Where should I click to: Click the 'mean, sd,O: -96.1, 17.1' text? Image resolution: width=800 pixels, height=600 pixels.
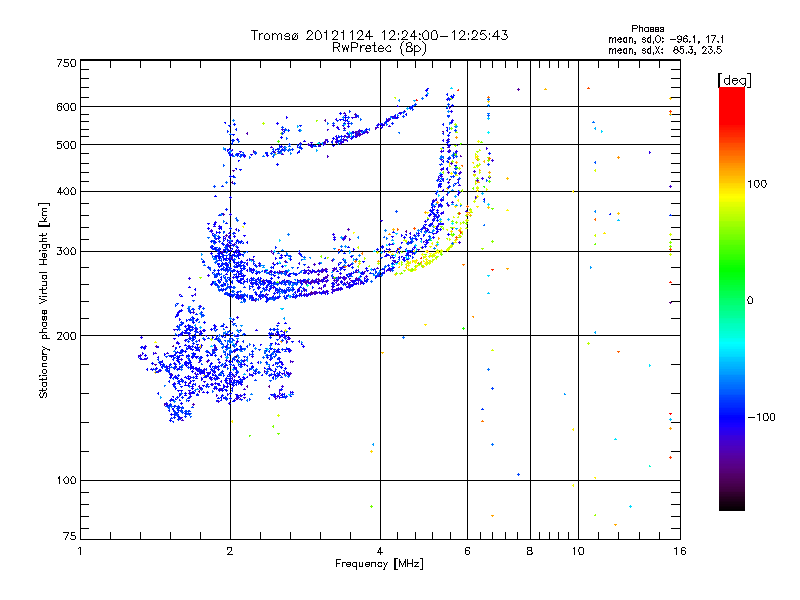point(666,39)
